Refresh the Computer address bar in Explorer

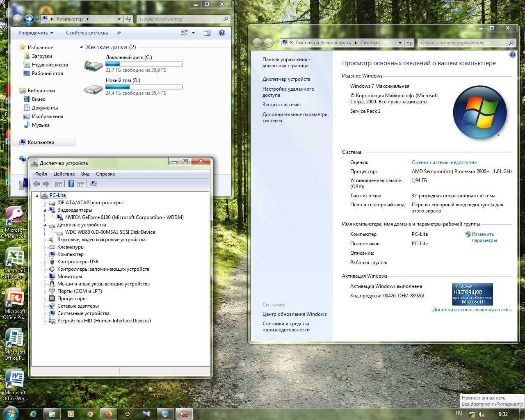pos(129,19)
